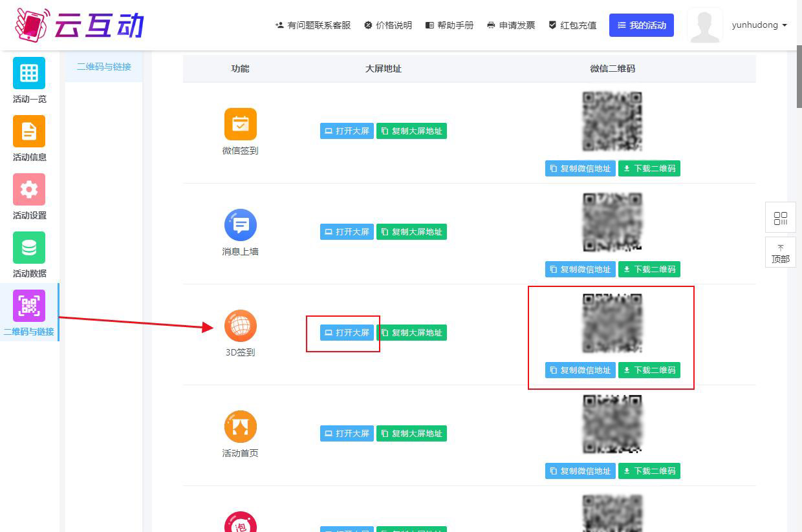Click 打开大屏 for 微信签到

coord(347,131)
